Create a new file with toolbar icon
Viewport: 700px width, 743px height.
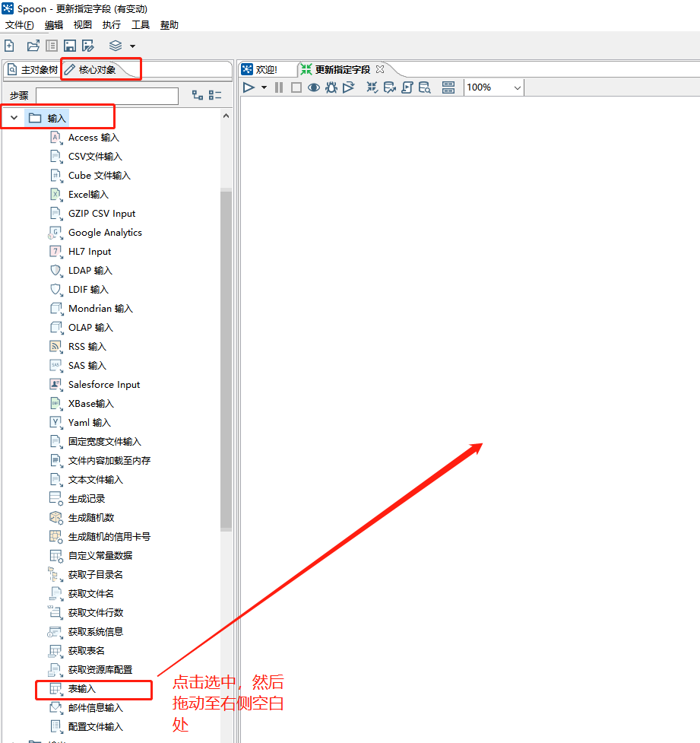click(x=9, y=46)
